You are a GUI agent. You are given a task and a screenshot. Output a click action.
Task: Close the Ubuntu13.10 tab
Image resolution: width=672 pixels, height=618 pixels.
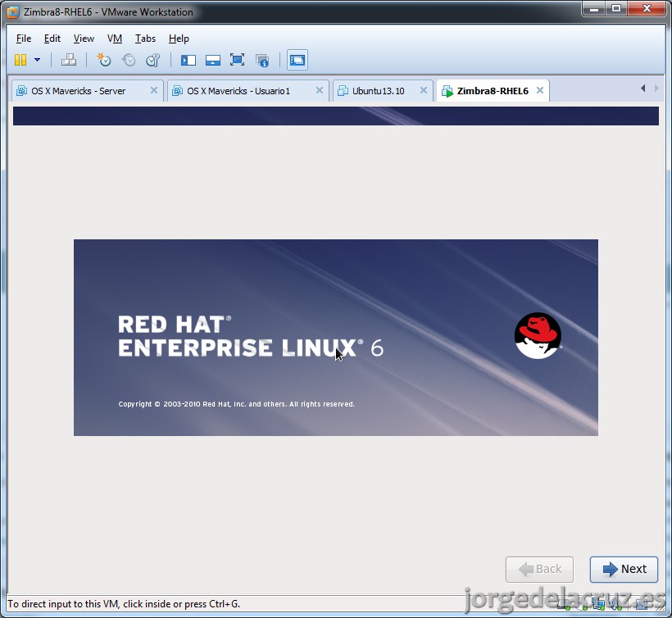click(424, 90)
